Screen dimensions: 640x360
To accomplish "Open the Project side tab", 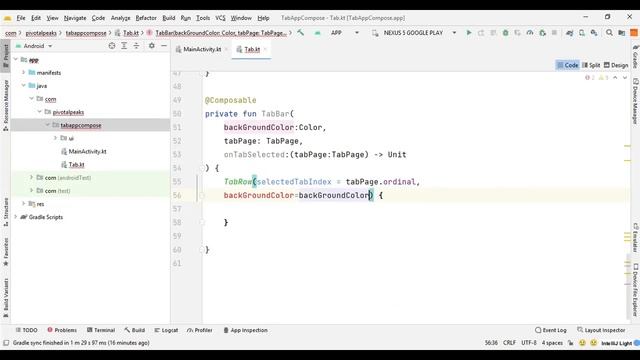I will point(5,56).
